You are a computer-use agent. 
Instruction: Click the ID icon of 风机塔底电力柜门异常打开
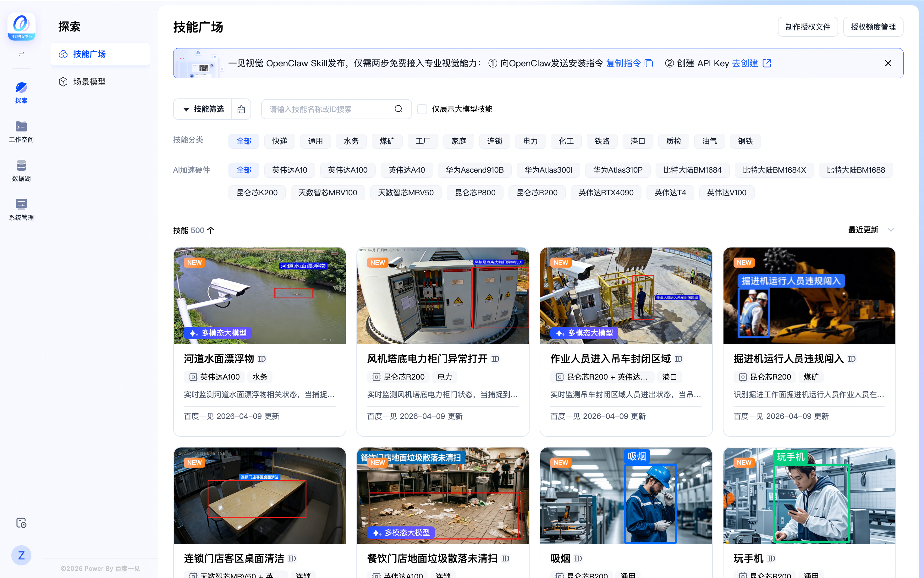[x=495, y=358]
